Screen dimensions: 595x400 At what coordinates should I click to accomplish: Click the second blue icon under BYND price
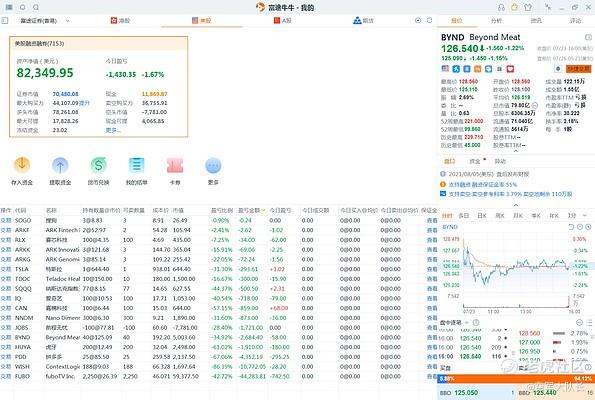(456, 69)
